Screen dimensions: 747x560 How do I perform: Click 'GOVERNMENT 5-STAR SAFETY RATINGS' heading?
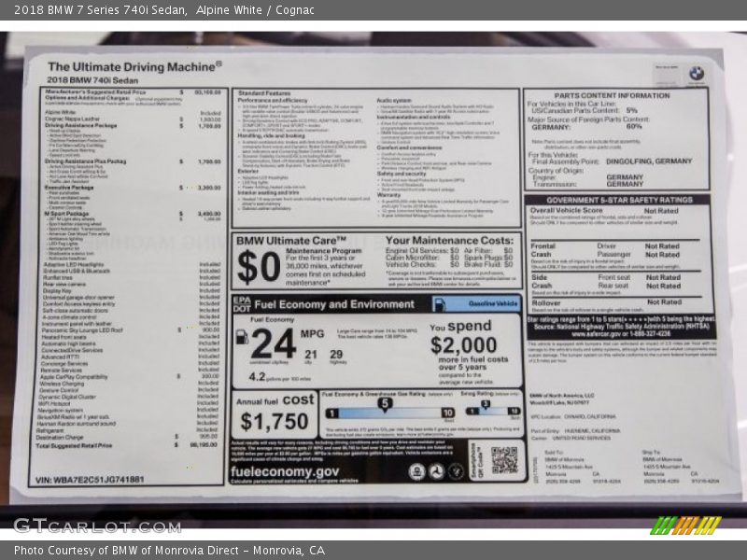619,200
